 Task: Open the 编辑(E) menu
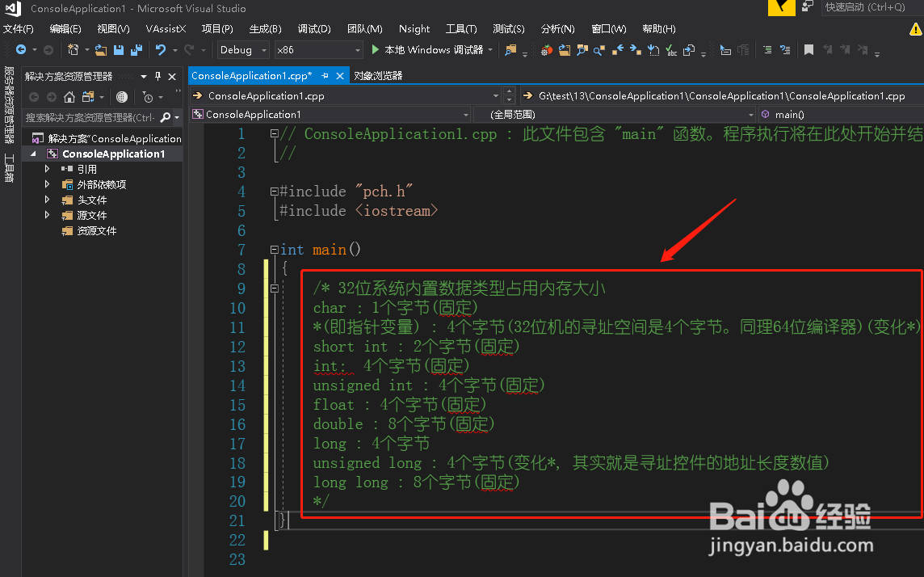pyautogui.click(x=65, y=29)
